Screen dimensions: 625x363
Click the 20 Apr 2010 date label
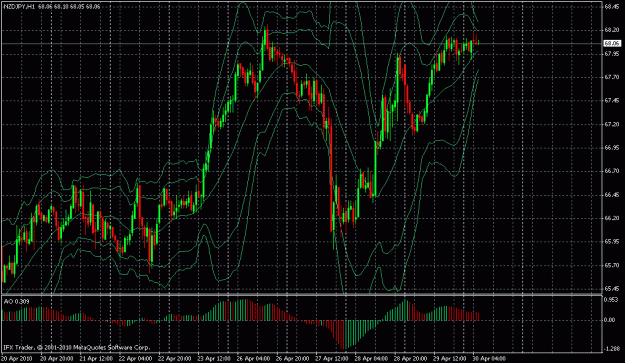point(16,359)
